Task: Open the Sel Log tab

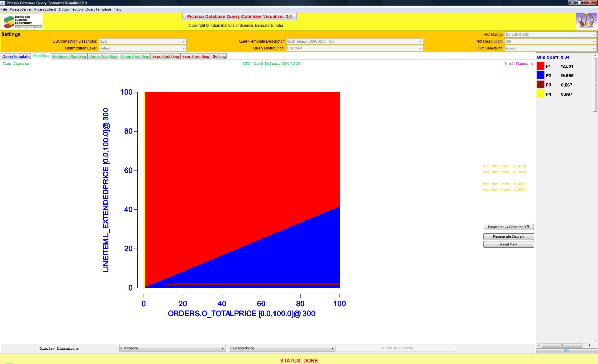Action: pyautogui.click(x=219, y=56)
